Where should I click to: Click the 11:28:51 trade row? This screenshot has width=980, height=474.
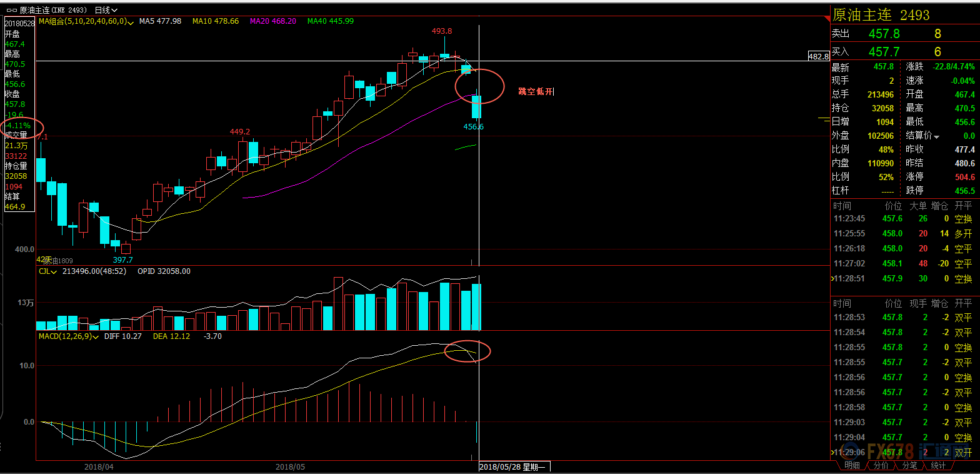(904, 279)
